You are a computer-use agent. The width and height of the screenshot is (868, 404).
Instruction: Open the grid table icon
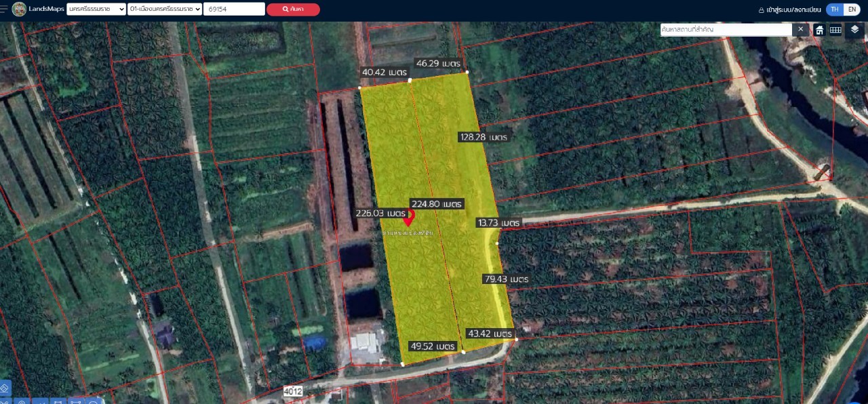click(x=835, y=30)
